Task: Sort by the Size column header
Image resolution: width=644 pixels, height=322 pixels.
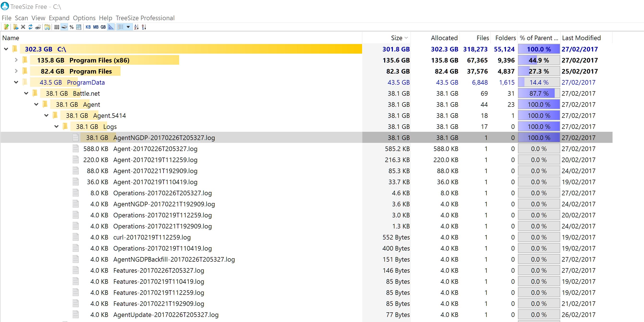Action: point(386,38)
